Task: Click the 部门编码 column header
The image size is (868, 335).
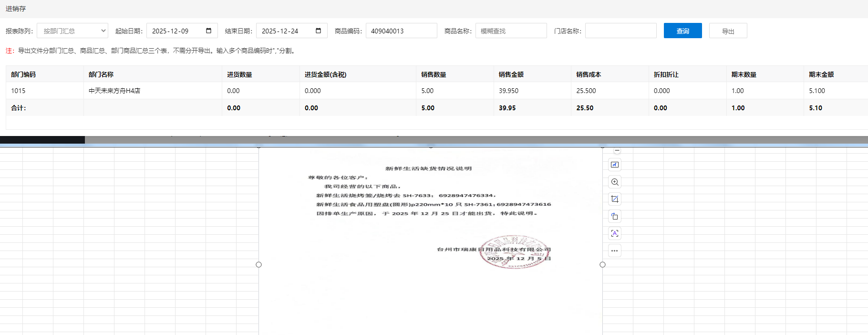Action: click(x=23, y=74)
